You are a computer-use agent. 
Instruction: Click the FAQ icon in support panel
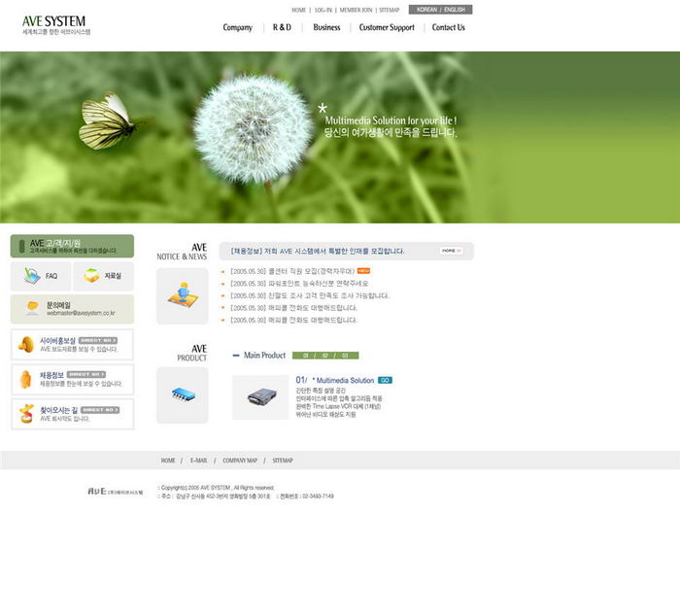31,277
